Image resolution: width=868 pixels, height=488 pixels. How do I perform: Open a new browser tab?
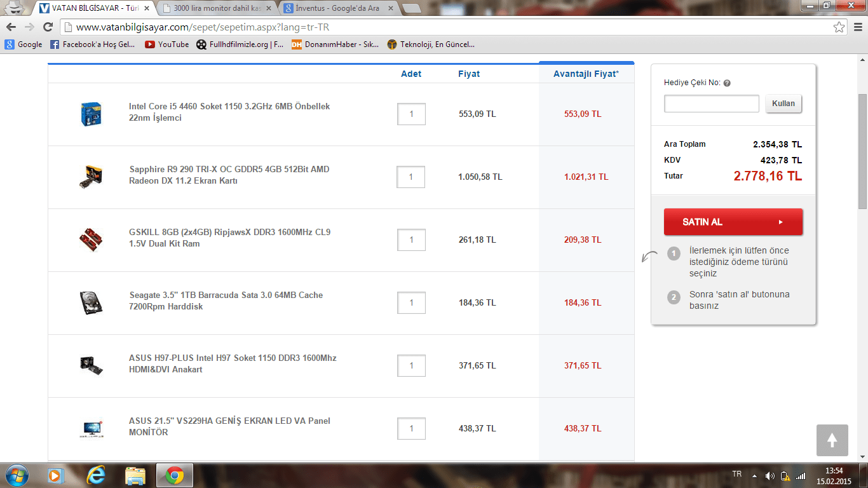coord(412,8)
